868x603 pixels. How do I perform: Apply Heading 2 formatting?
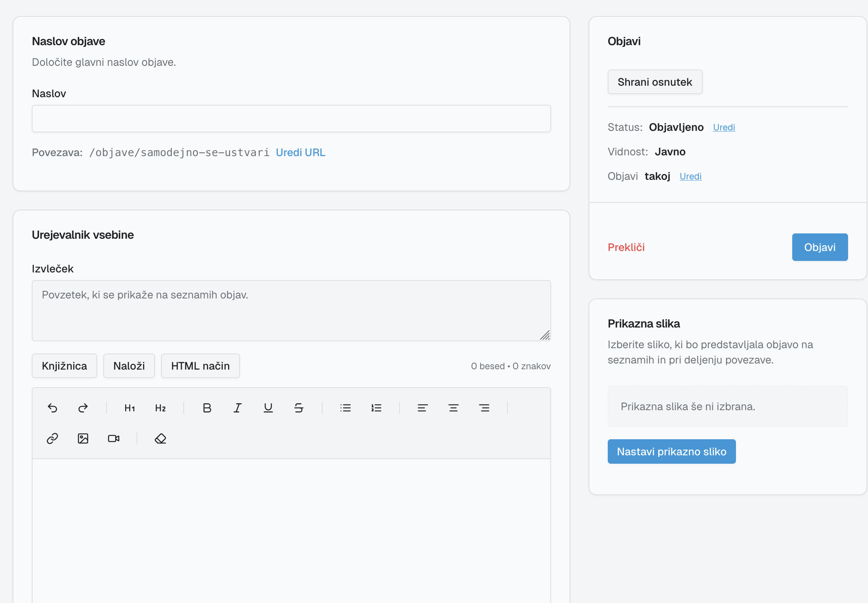pyautogui.click(x=160, y=408)
